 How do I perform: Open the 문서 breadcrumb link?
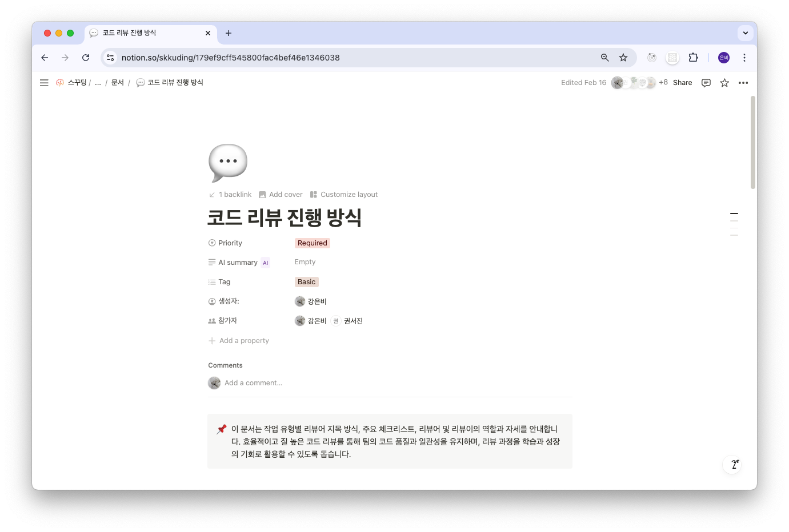click(118, 83)
